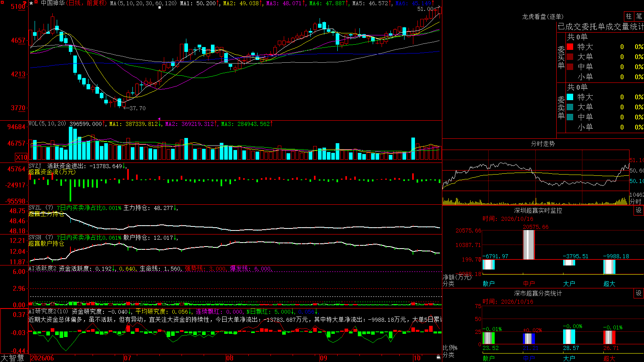Viewport: 644px width, 362px height.
Task: Click the AI研究度2(10) indicator label
Action: point(48,312)
